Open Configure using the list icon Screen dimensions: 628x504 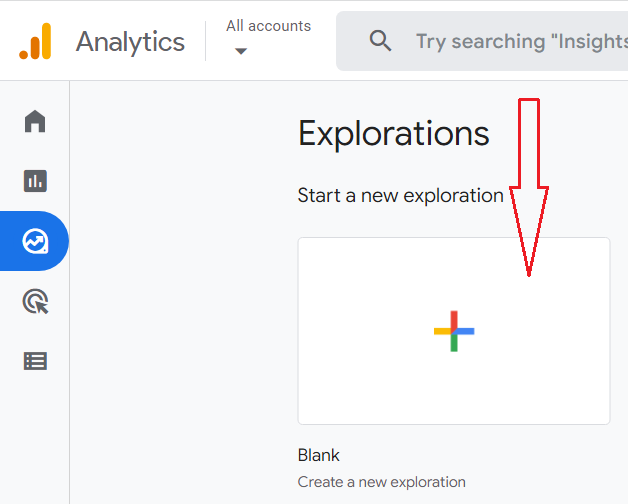tap(35, 361)
